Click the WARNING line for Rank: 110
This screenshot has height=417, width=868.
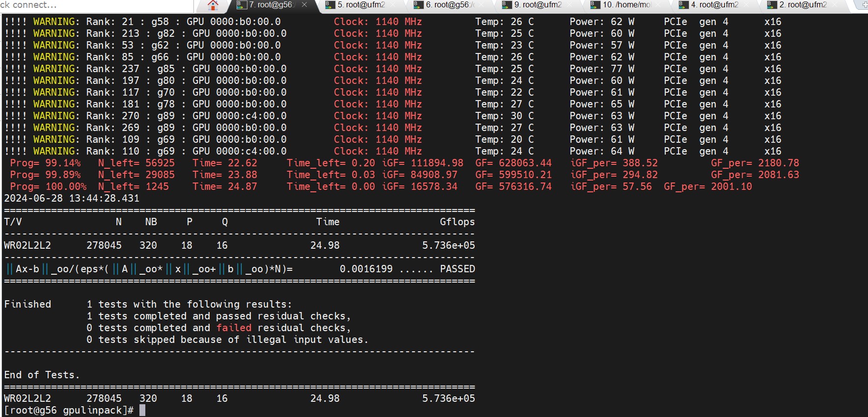point(393,151)
